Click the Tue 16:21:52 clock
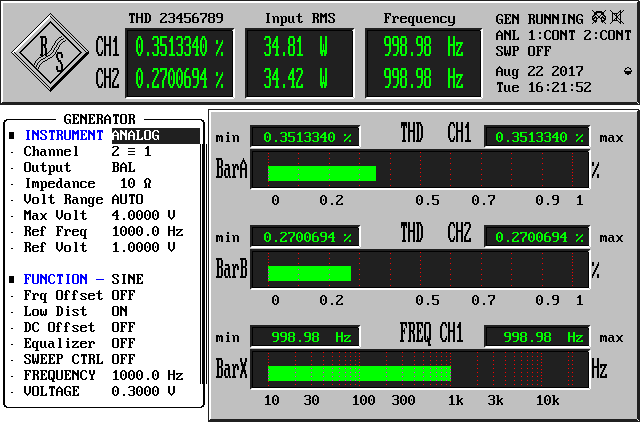 pos(543,87)
